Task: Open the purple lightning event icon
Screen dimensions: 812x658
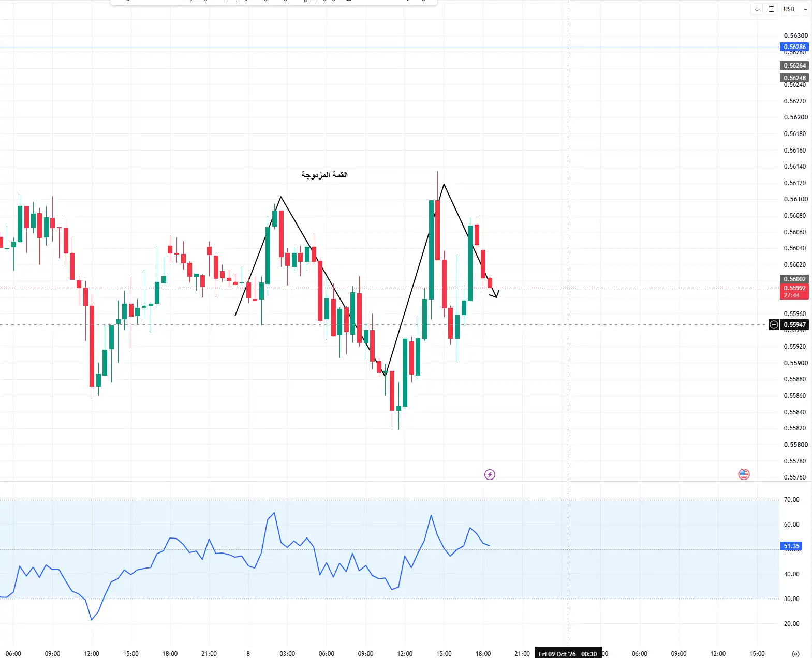Action: 490,474
